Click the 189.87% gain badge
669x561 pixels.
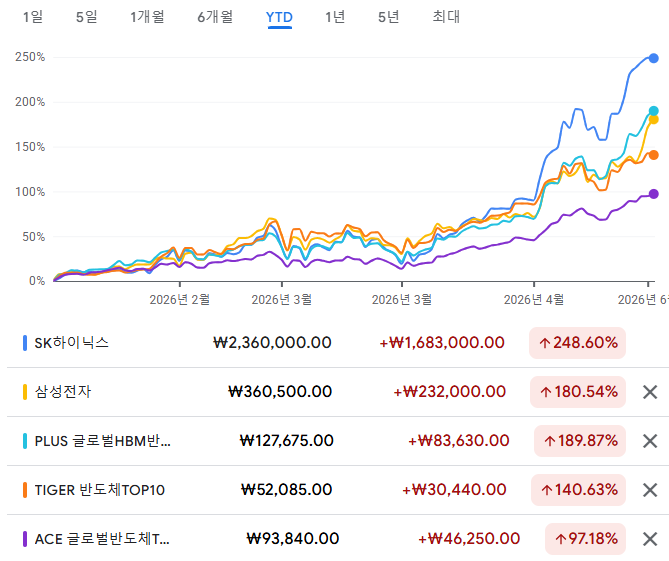[x=580, y=441]
